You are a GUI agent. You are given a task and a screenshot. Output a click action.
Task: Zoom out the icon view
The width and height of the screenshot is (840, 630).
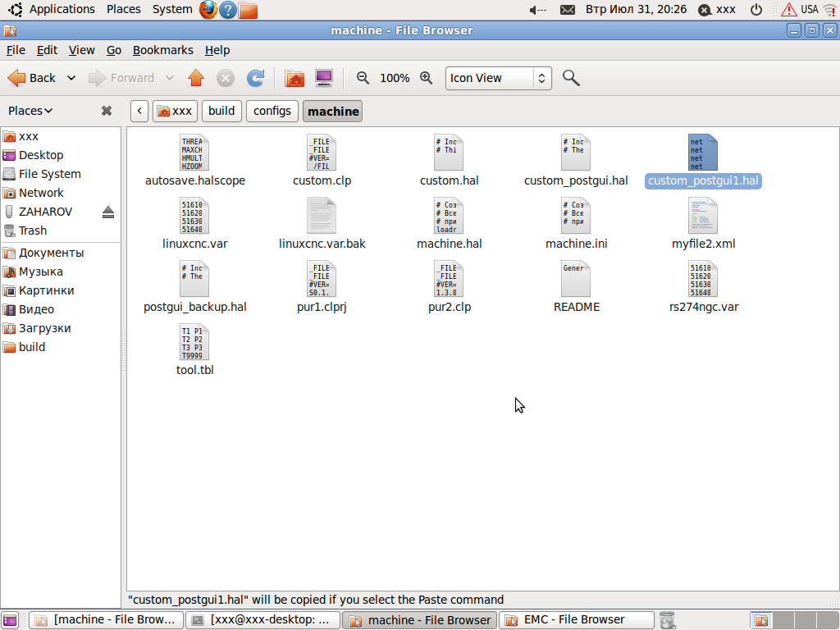click(x=363, y=78)
